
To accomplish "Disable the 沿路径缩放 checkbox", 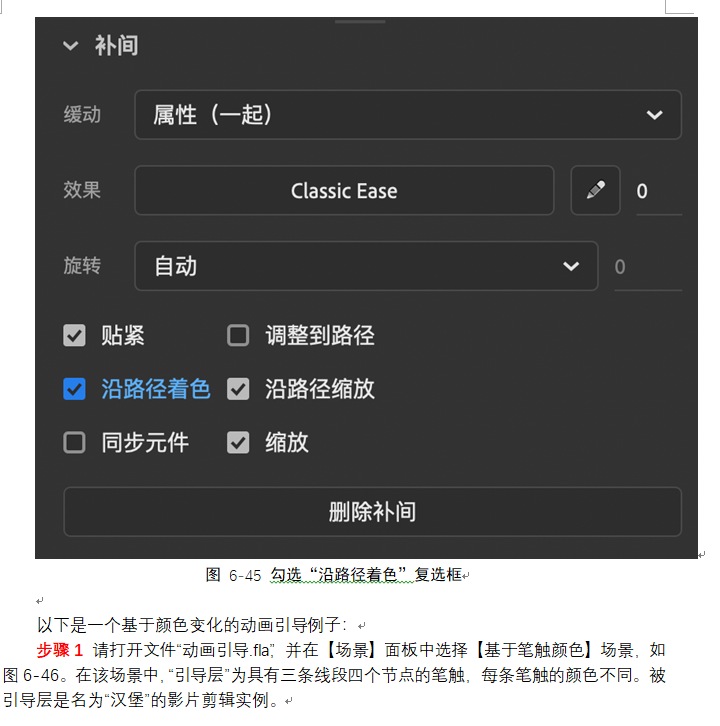I will (x=238, y=389).
